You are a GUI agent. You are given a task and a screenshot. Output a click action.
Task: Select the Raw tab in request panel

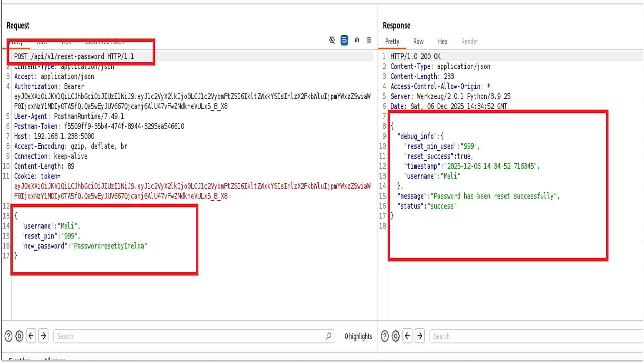point(42,42)
